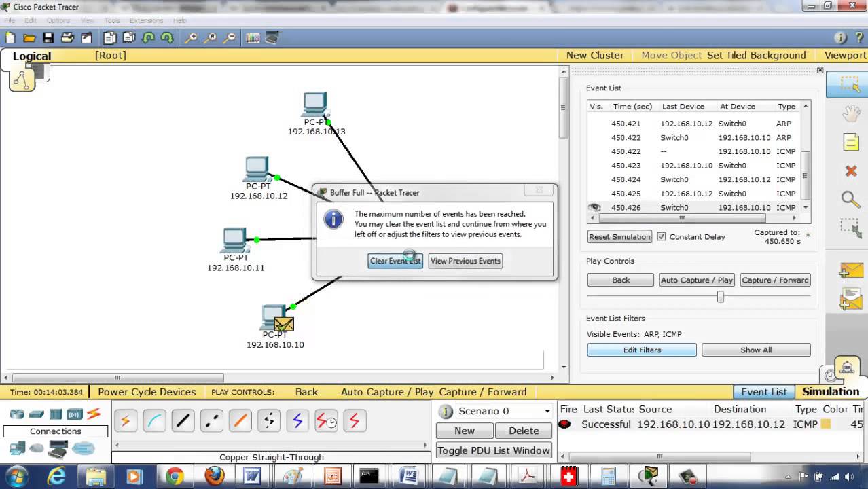Image resolution: width=868 pixels, height=489 pixels.
Task: Open the Custom Devices Dialog icon
Action: pyautogui.click(x=272, y=38)
